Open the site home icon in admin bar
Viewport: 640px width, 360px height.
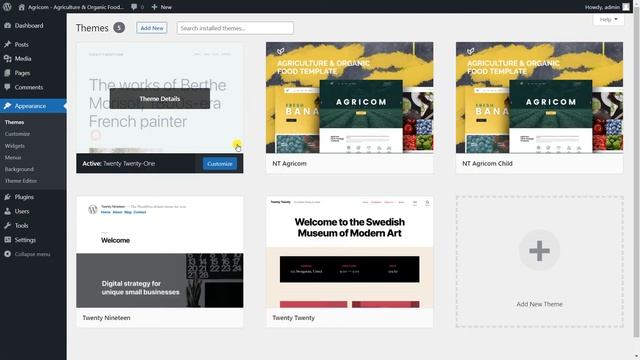click(x=22, y=7)
